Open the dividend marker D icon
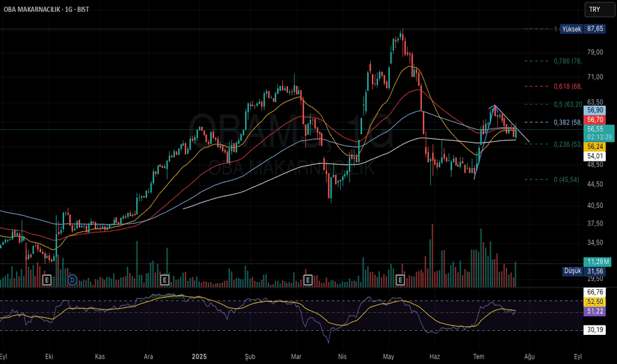This screenshot has height=364, width=617. (72, 280)
